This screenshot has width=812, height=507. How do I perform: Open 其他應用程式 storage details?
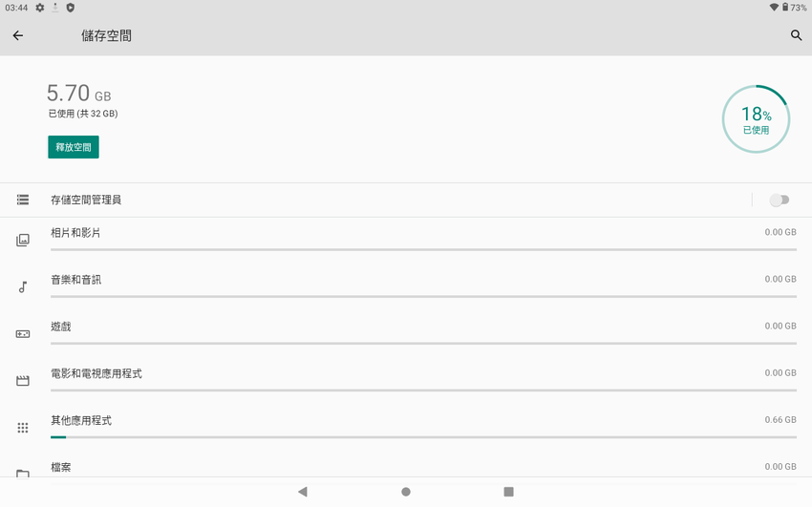[406, 428]
